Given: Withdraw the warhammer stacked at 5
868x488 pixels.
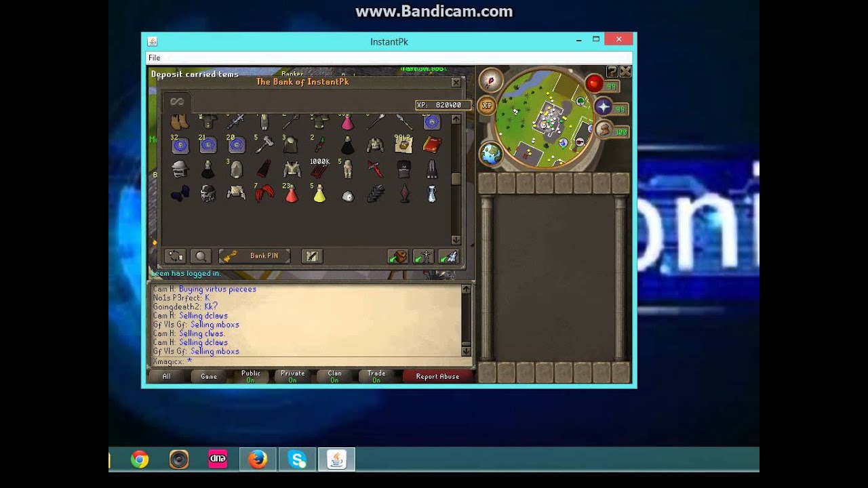Looking at the screenshot, I should [x=264, y=144].
